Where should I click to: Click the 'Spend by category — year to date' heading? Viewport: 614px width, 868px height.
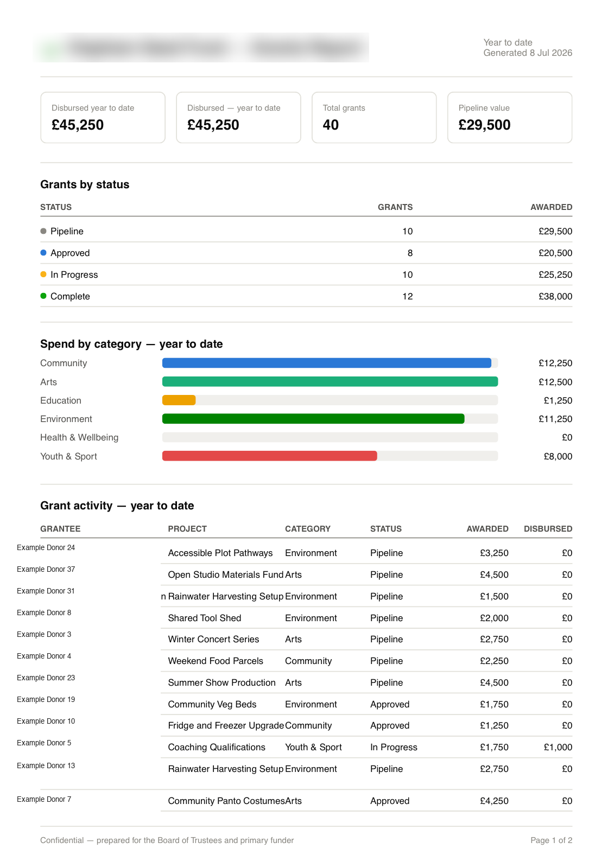(x=131, y=344)
